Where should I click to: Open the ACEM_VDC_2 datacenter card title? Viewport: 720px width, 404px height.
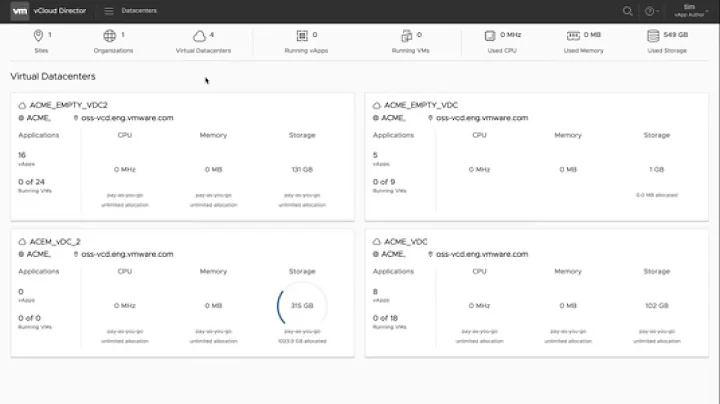click(x=55, y=241)
